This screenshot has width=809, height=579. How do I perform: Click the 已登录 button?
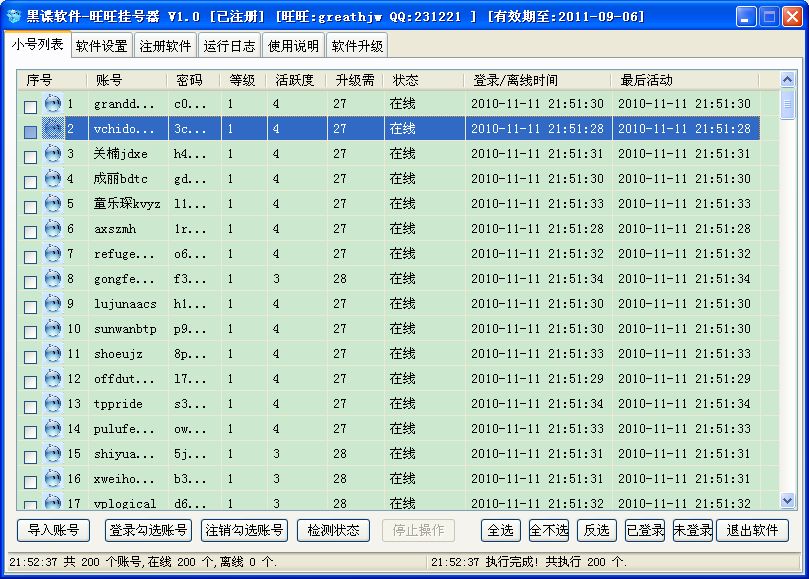(x=645, y=530)
